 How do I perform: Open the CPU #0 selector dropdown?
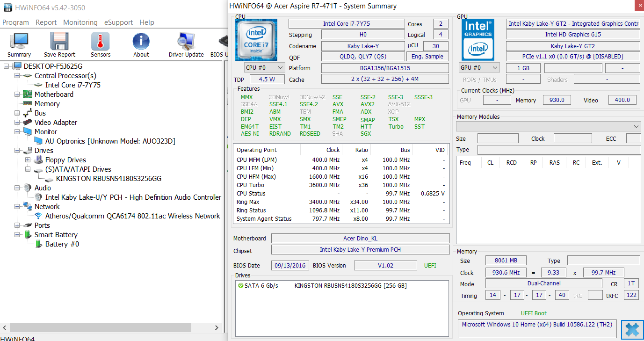pos(265,68)
